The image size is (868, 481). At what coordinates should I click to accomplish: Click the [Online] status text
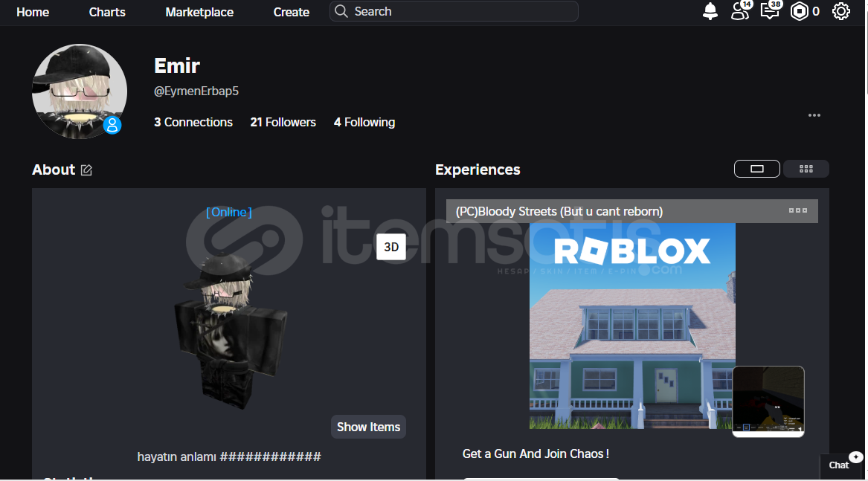tap(228, 212)
